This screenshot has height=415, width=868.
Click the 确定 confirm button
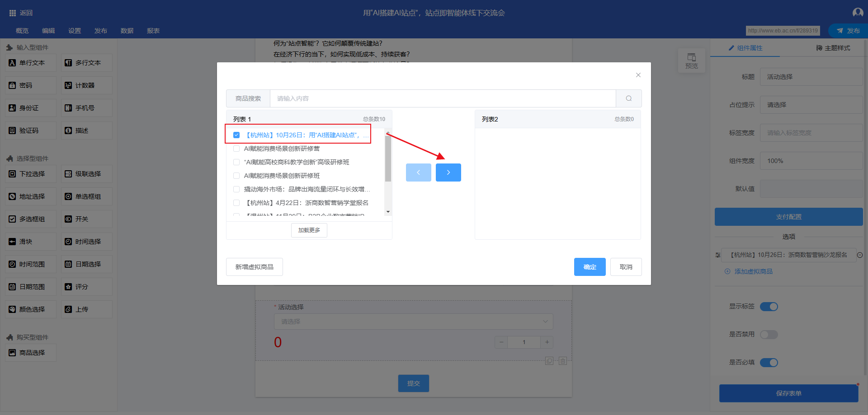pyautogui.click(x=590, y=267)
